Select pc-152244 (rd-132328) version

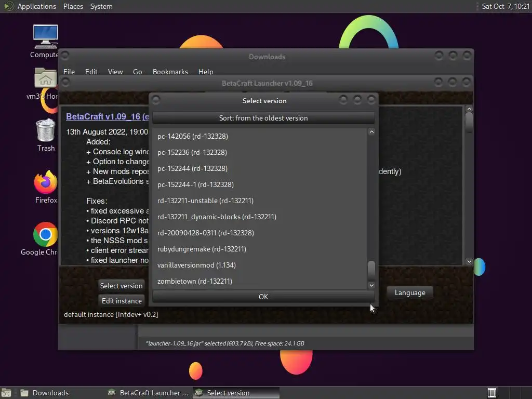click(x=260, y=168)
